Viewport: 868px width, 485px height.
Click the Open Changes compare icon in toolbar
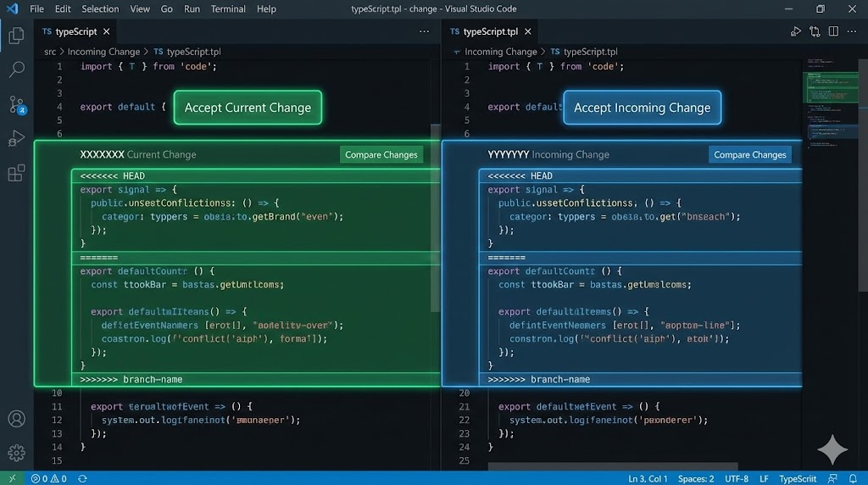tap(815, 31)
